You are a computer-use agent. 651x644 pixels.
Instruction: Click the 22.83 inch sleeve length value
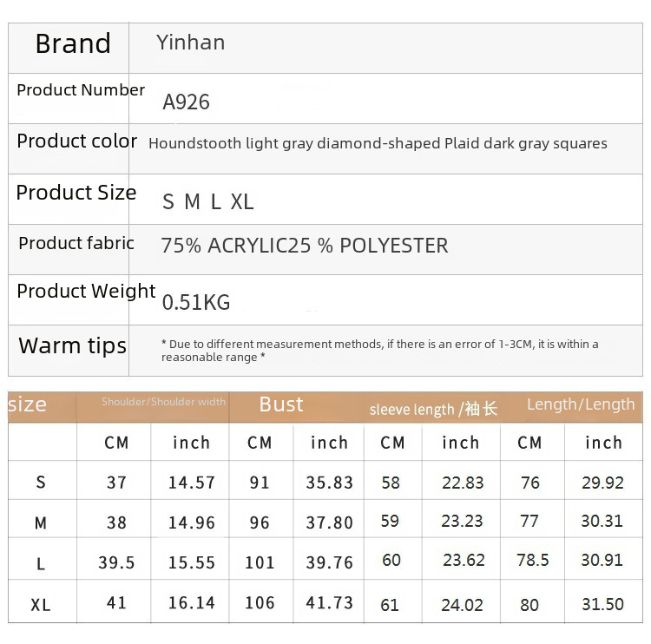(463, 483)
